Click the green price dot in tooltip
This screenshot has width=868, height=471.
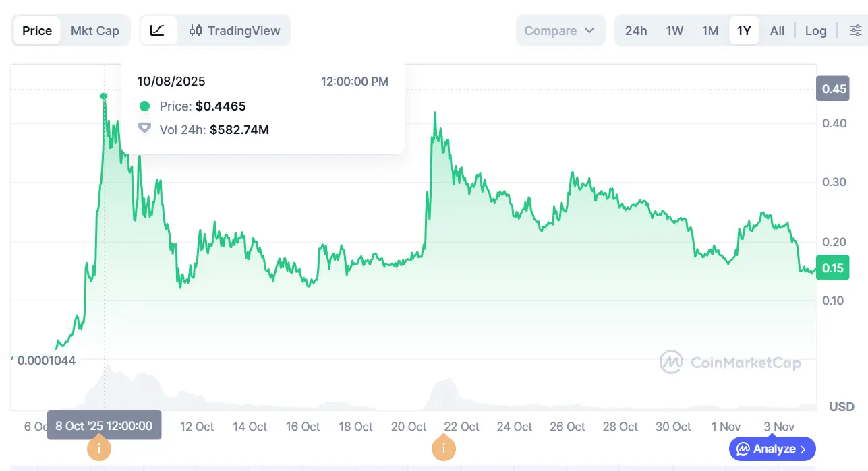tap(144, 106)
